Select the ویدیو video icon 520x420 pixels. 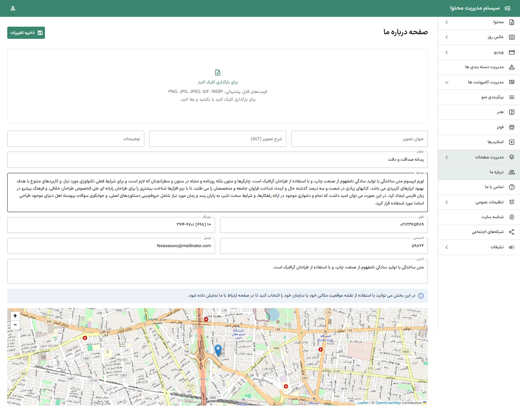tap(512, 52)
